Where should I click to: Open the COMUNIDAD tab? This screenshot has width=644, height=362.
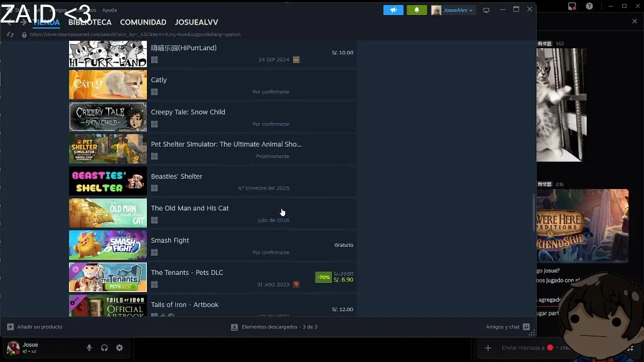click(143, 22)
